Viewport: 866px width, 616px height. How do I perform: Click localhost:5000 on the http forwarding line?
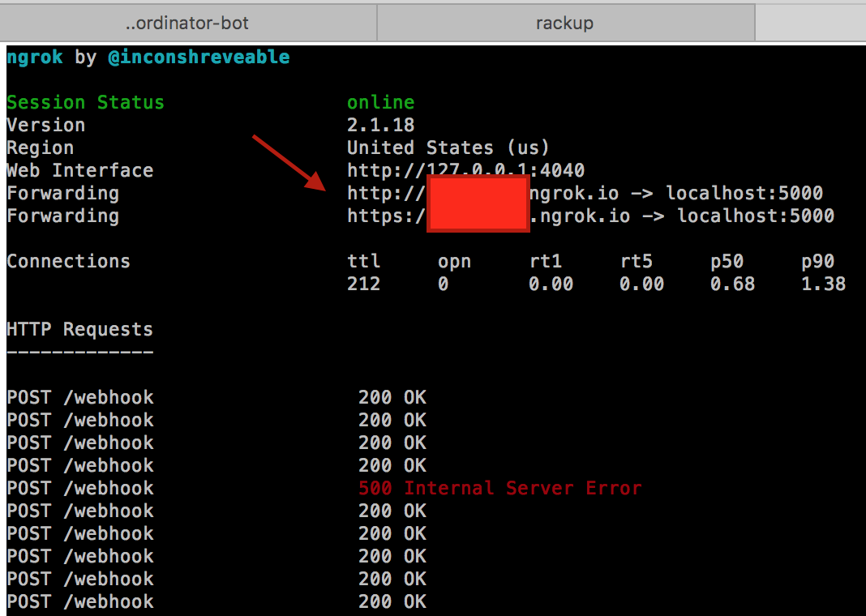coord(744,193)
